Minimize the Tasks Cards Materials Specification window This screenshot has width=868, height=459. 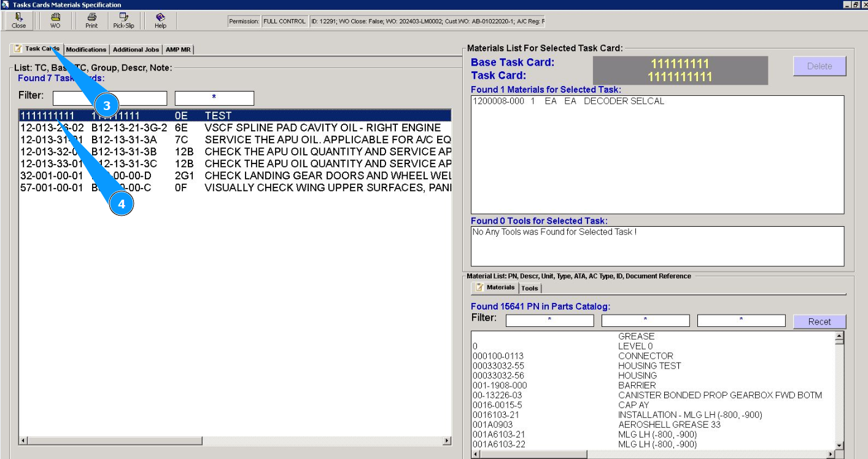tap(846, 4)
